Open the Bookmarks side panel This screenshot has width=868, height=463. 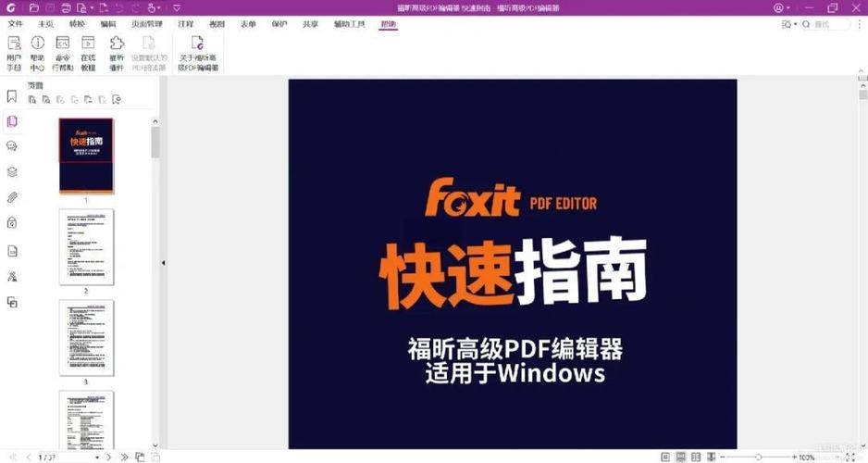tap(12, 96)
